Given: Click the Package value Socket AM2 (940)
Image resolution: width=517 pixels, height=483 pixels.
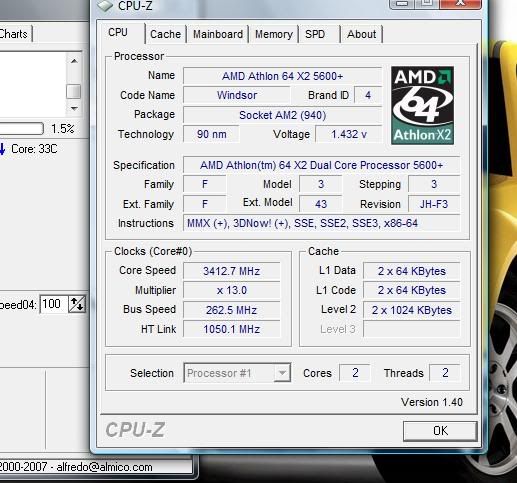Looking at the screenshot, I should 282,115.
